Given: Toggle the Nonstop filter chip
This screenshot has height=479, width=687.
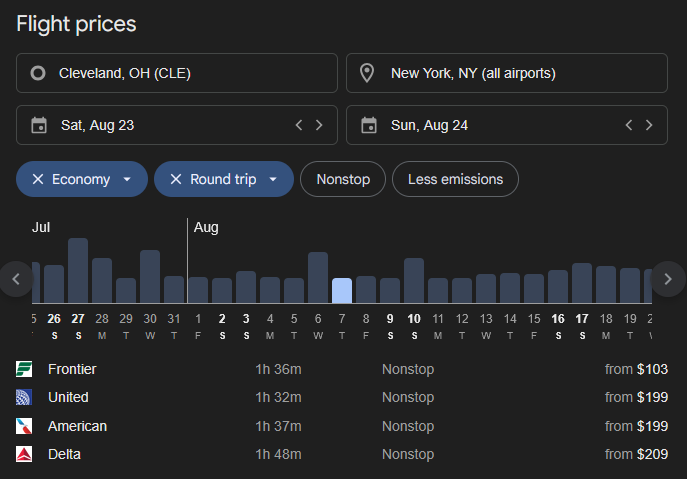Looking at the screenshot, I should click(343, 179).
